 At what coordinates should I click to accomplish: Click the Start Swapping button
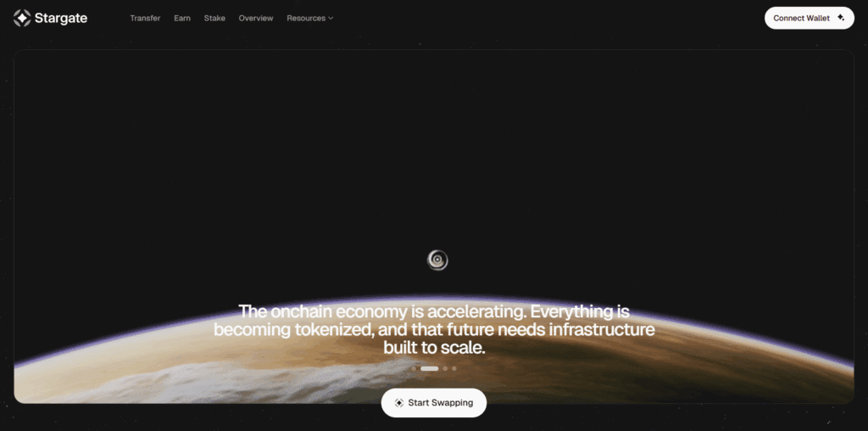[x=434, y=403]
